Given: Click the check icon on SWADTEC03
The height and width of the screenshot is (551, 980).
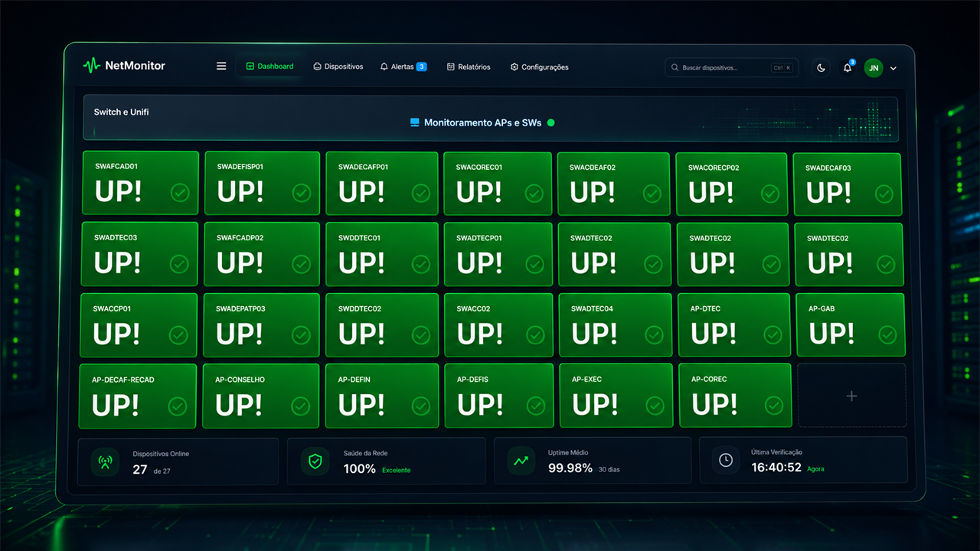Looking at the screenshot, I should 179,264.
